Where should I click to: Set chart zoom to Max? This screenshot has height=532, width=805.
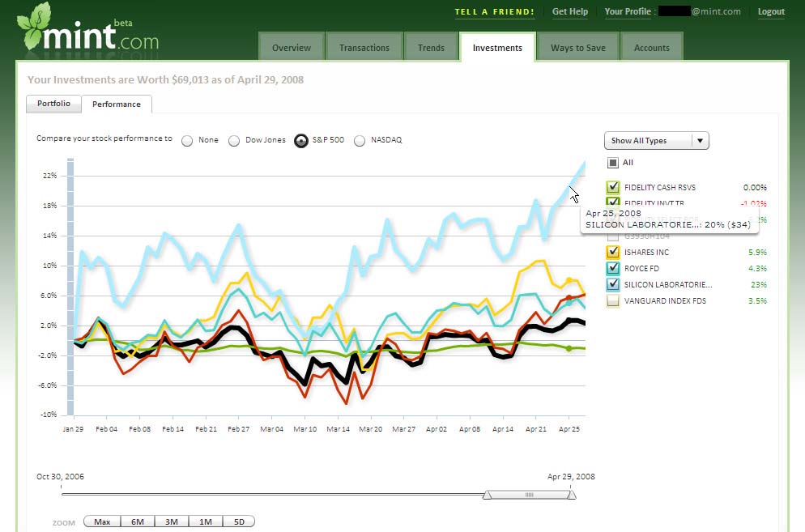100,521
